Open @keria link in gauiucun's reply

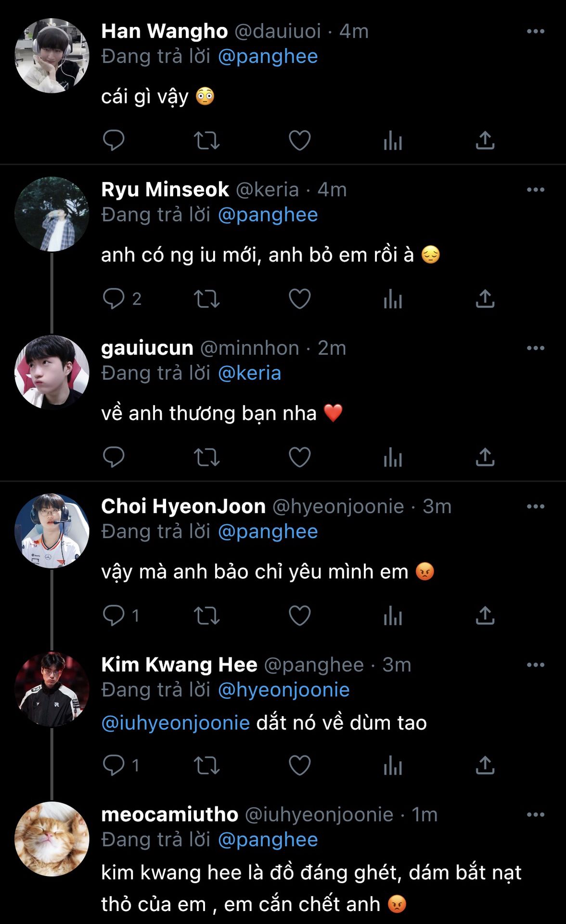pyautogui.click(x=249, y=373)
